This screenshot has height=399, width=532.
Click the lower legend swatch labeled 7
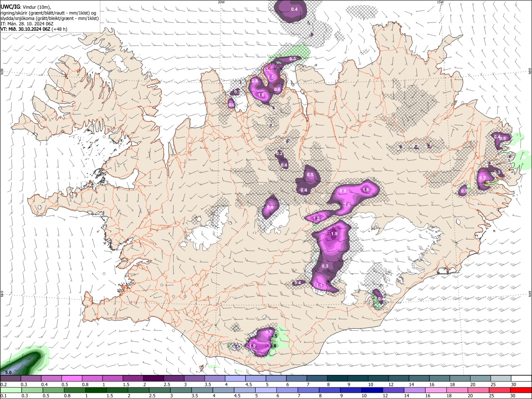308,390
